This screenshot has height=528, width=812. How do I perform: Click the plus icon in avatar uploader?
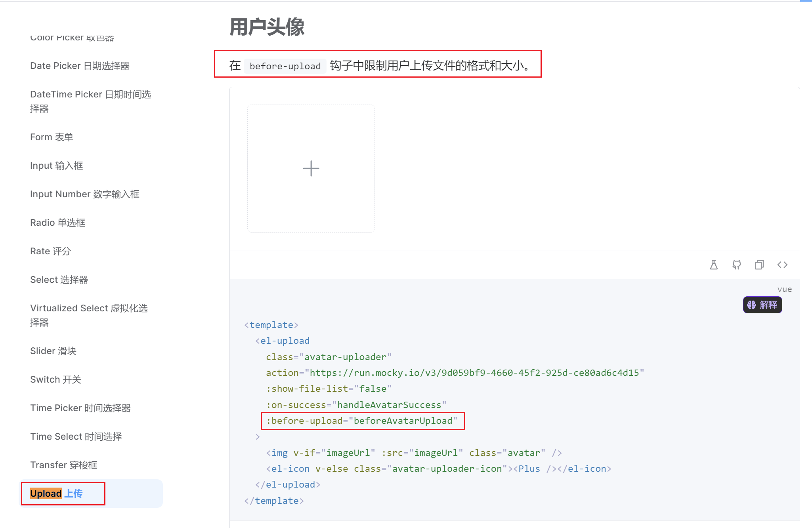(x=311, y=168)
